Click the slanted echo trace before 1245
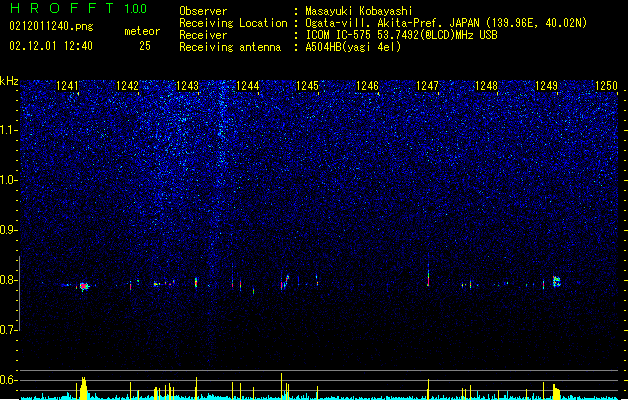Screen dimensions: 629x400 (x=285, y=282)
